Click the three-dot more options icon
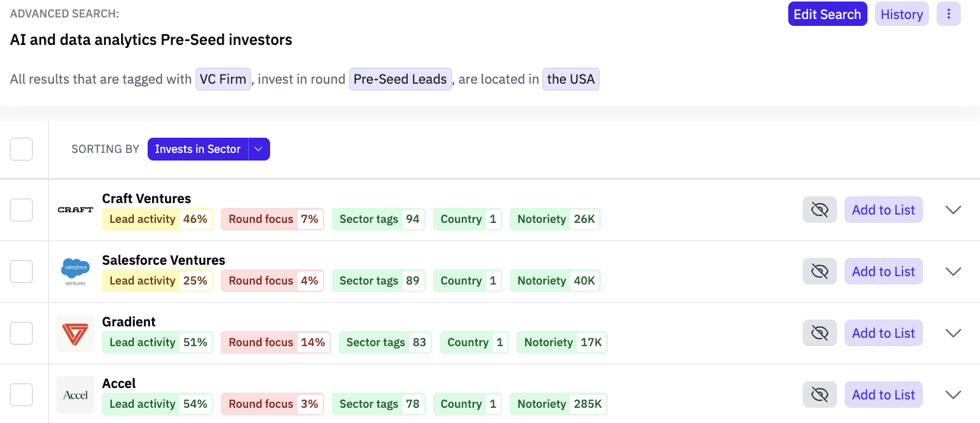Screen dimensions: 980x423 pyautogui.click(x=948, y=14)
